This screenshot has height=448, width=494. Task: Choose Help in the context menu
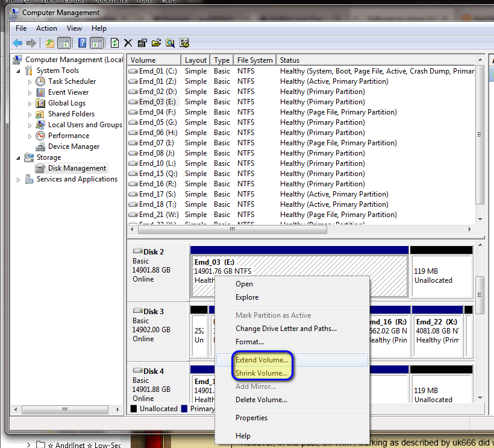pos(292,436)
